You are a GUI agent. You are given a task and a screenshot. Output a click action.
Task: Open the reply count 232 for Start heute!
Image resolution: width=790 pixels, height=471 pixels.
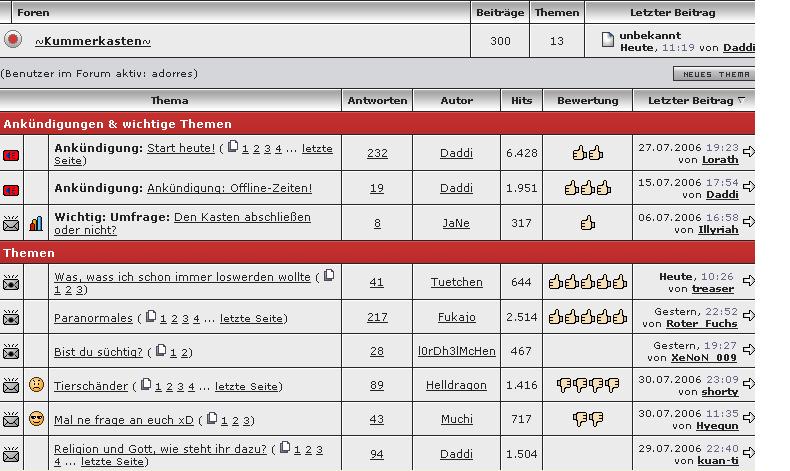(377, 153)
